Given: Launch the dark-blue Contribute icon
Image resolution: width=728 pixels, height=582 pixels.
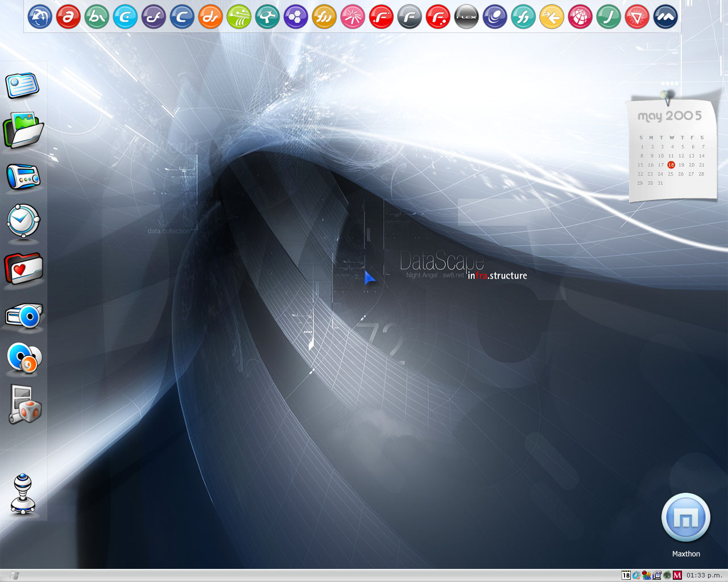Looking at the screenshot, I should 182,17.
